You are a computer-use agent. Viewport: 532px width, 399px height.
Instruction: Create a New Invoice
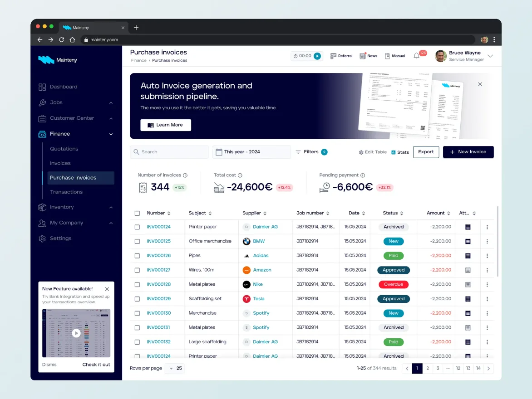coord(468,152)
